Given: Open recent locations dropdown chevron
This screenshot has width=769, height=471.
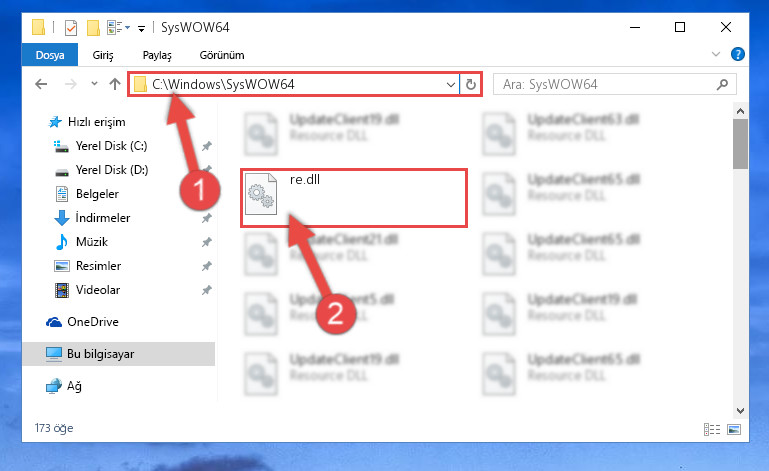Looking at the screenshot, I should pyautogui.click(x=94, y=84).
